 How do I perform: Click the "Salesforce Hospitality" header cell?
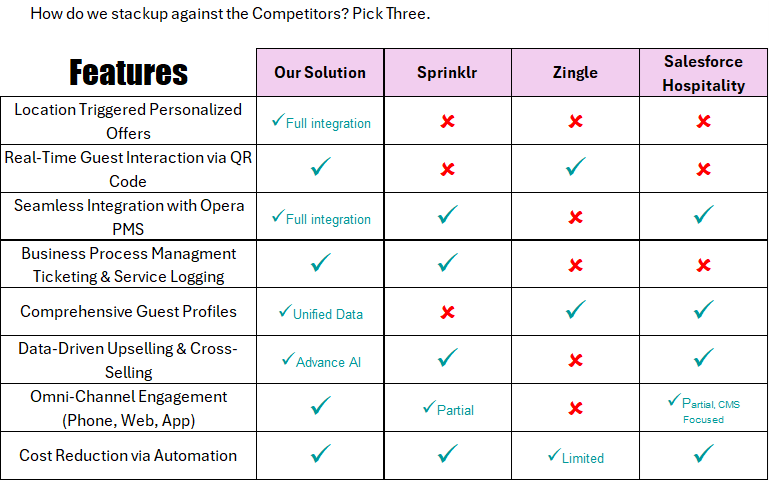[x=704, y=73]
